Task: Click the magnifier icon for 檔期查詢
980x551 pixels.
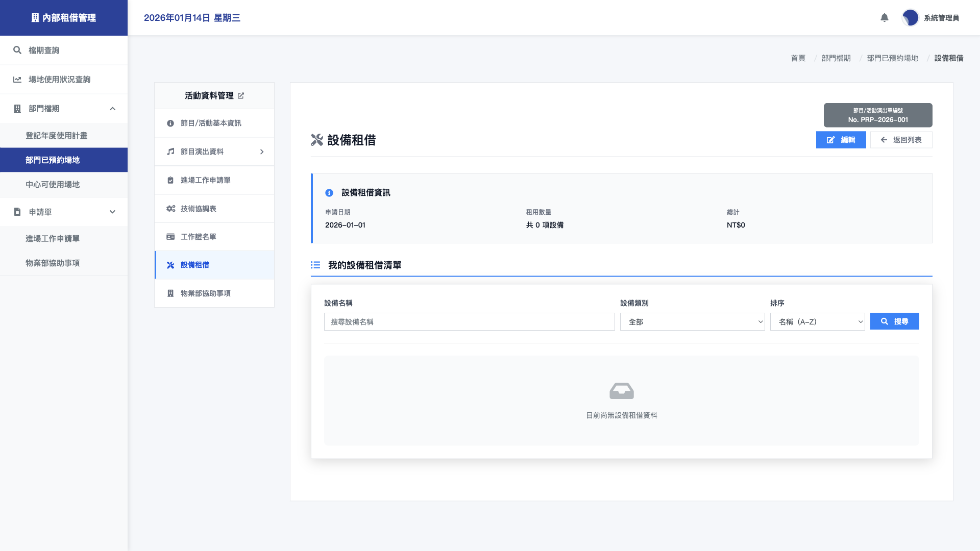Action: click(17, 50)
